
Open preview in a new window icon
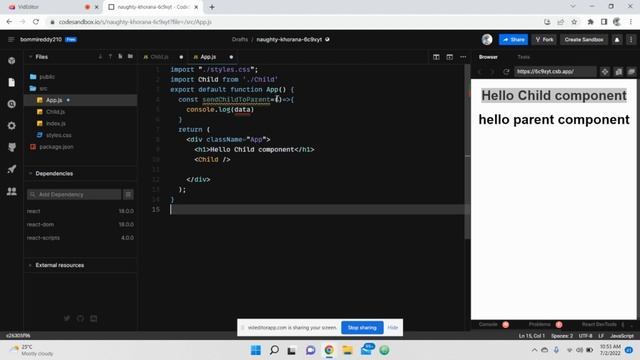pyautogui.click(x=631, y=72)
